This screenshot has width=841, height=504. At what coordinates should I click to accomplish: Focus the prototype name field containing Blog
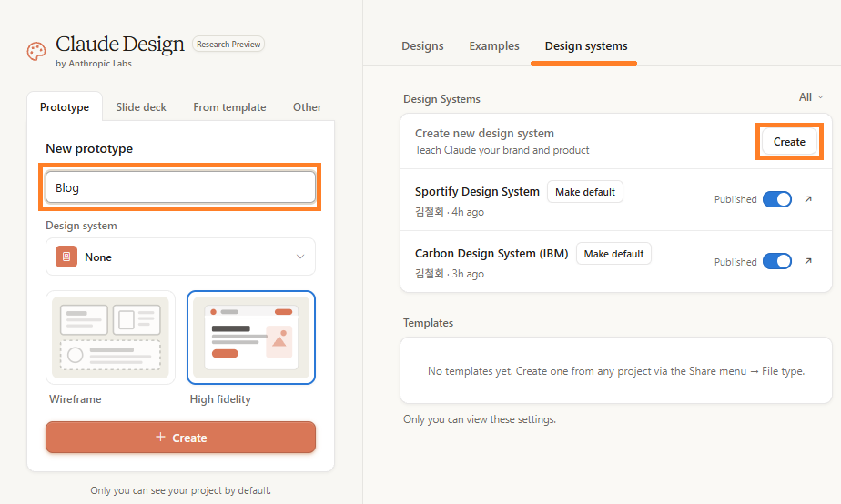(x=180, y=187)
